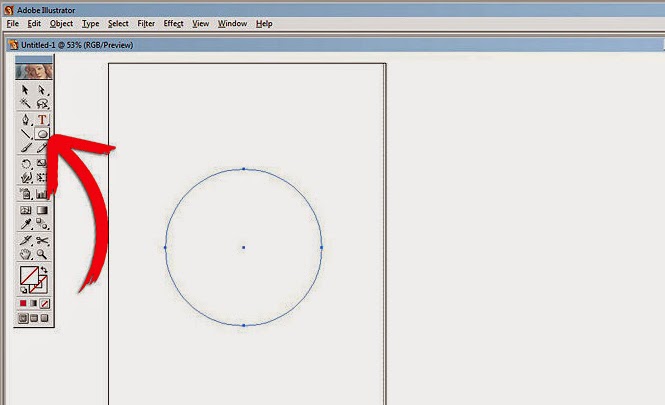This screenshot has width=665, height=405.
Task: Reset to default fill and stroke
Action: coord(24,290)
